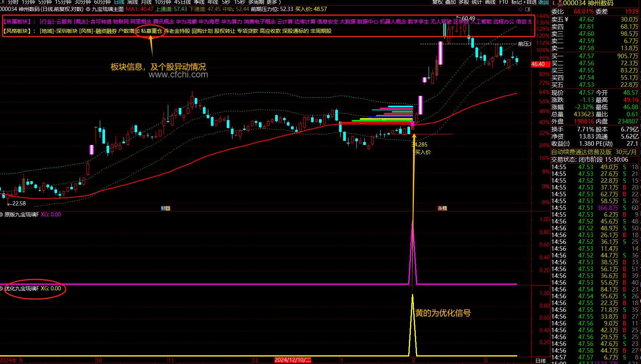Click the 卖一 ask price 47.58
This screenshot has width=641, height=364.
pos(586,48)
